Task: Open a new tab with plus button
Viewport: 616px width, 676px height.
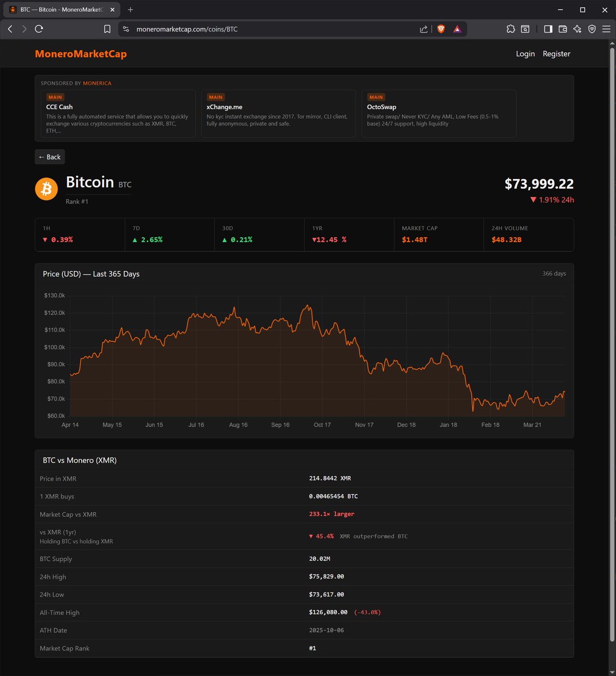Action: [131, 10]
